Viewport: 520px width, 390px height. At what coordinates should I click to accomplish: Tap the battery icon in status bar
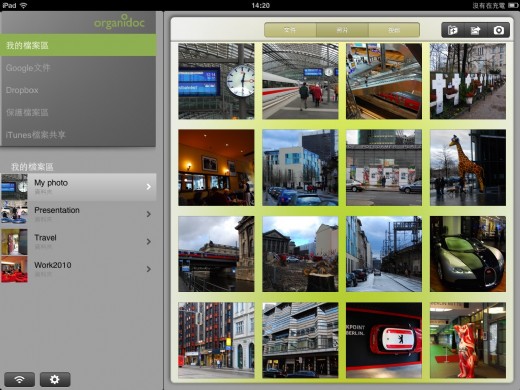(513, 5)
